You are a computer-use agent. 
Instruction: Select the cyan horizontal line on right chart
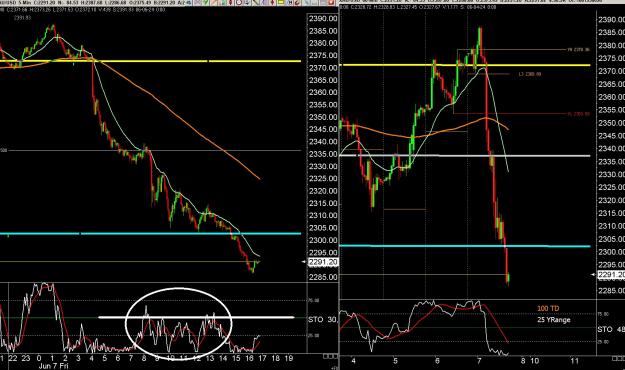(465, 246)
